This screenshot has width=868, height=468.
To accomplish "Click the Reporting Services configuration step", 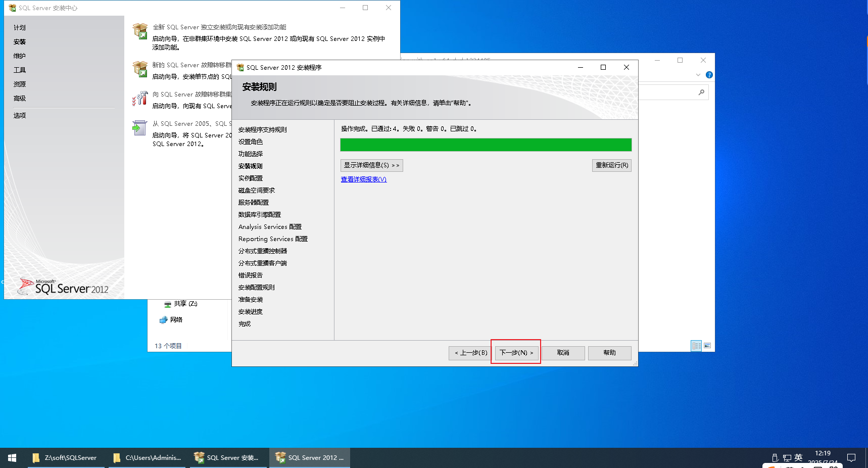I will (273, 239).
